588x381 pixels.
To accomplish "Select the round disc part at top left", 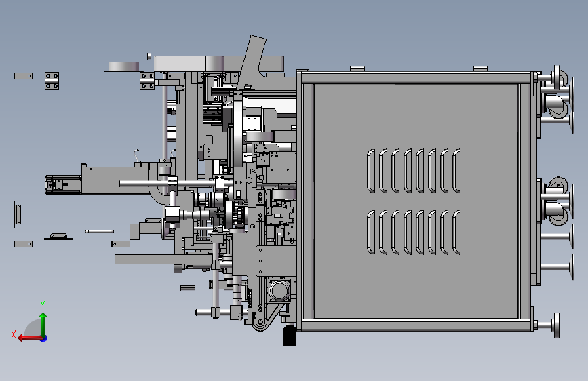I will [x=122, y=66].
